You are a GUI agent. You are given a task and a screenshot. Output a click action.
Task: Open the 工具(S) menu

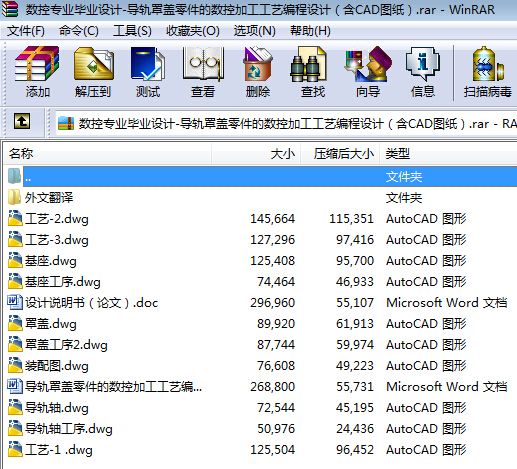(x=132, y=31)
